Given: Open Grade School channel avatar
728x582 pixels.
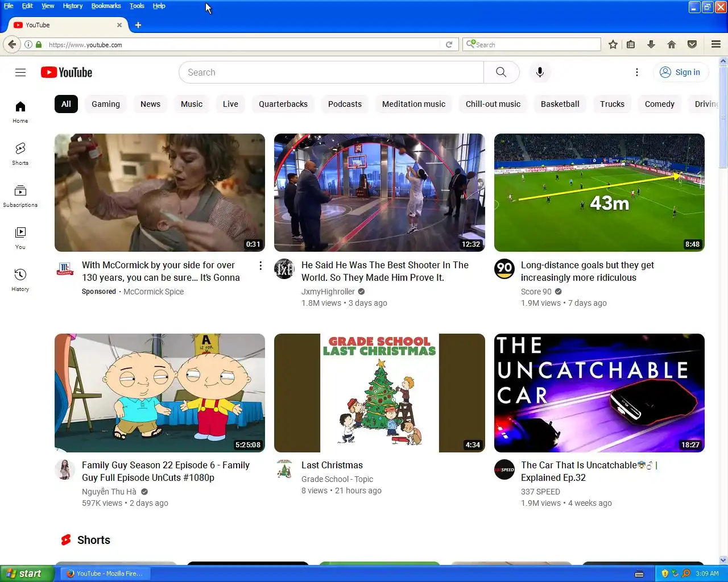Looking at the screenshot, I should coord(284,469).
